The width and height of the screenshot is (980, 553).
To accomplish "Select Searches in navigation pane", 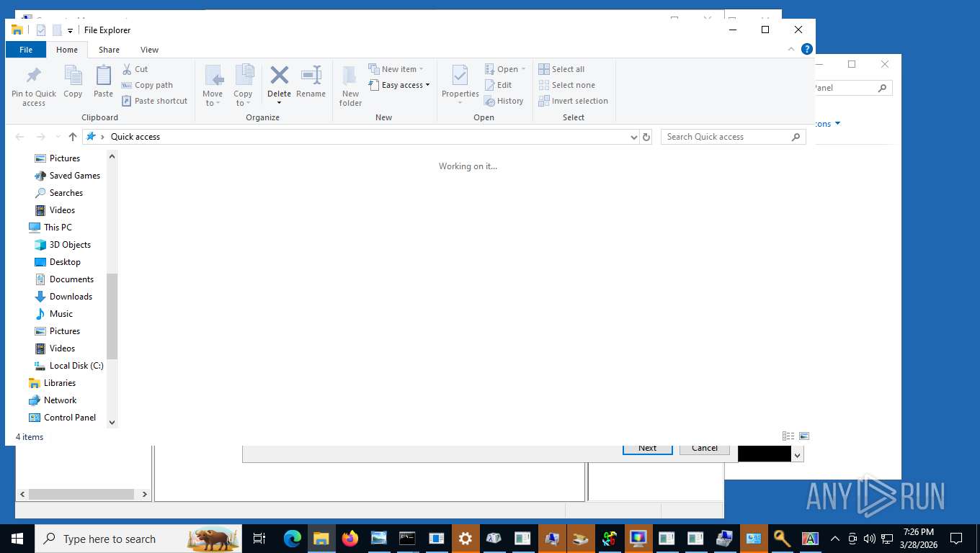I will (66, 193).
